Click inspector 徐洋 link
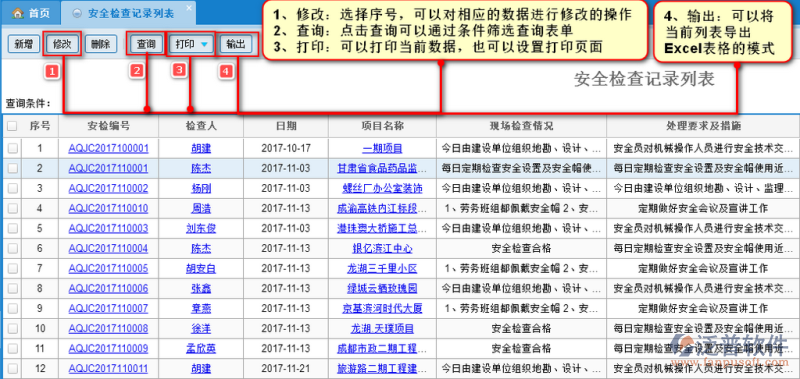 201,329
